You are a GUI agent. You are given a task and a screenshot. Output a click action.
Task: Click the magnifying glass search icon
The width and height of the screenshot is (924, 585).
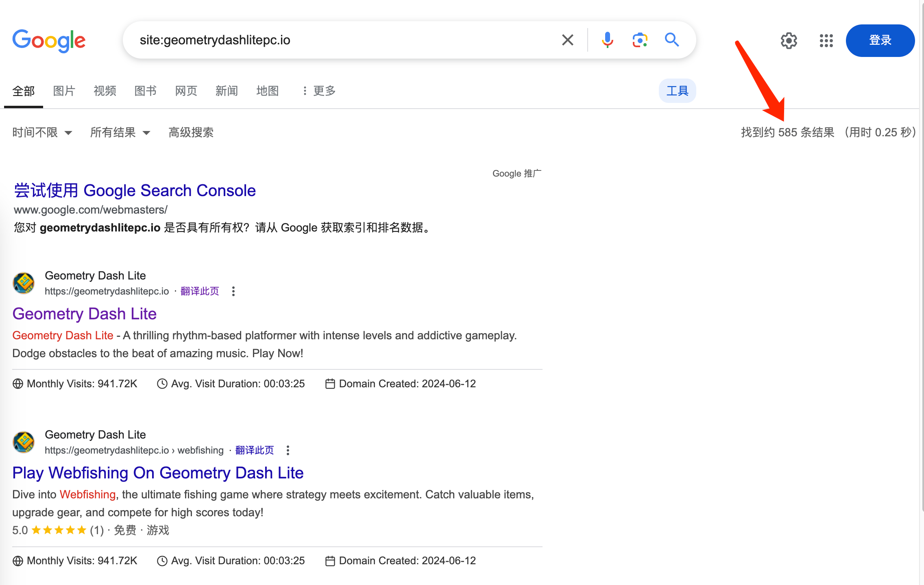click(672, 40)
